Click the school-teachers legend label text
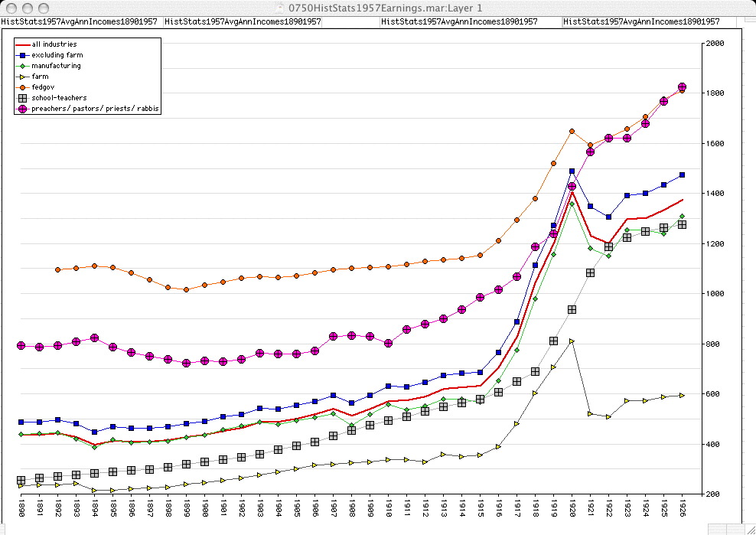 pos(59,98)
